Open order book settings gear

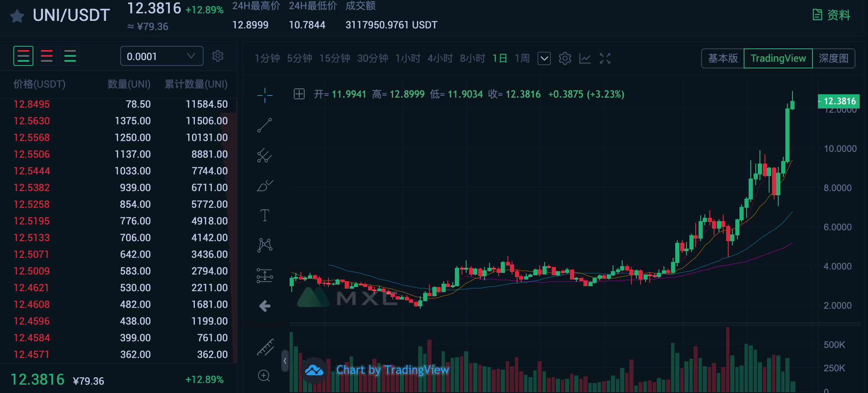click(x=218, y=56)
